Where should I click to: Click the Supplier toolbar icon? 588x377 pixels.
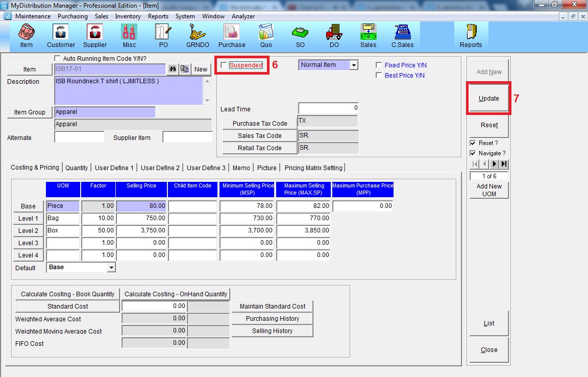pyautogui.click(x=95, y=35)
